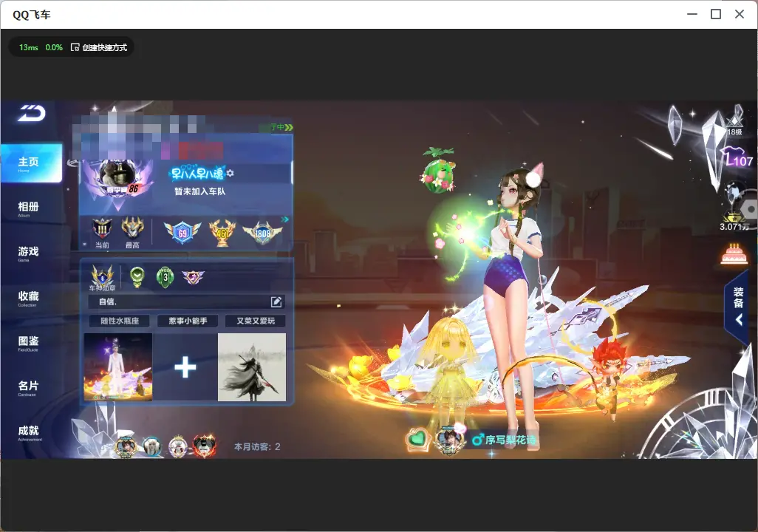758x532 pixels.
Task: Go back using the top-left return arrow
Action: (32, 113)
